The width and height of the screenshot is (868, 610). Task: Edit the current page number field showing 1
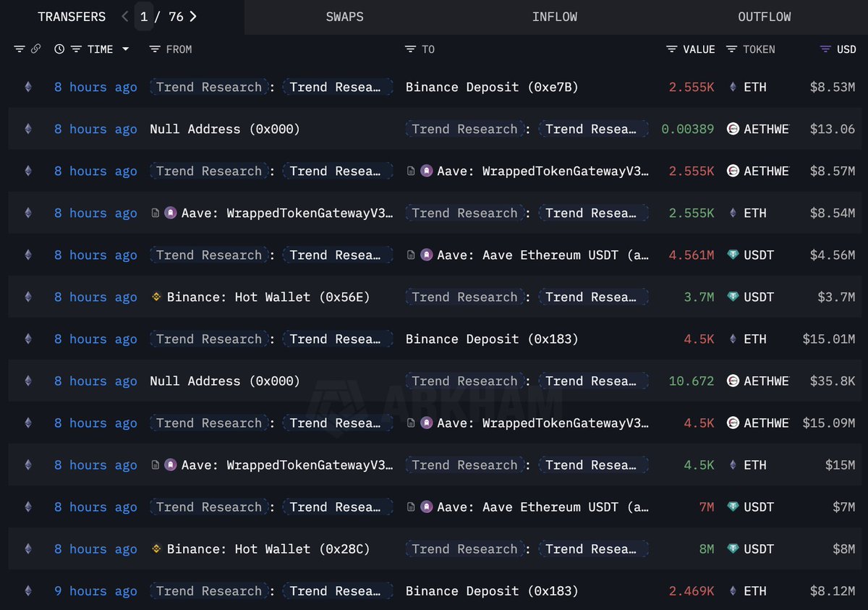(144, 17)
